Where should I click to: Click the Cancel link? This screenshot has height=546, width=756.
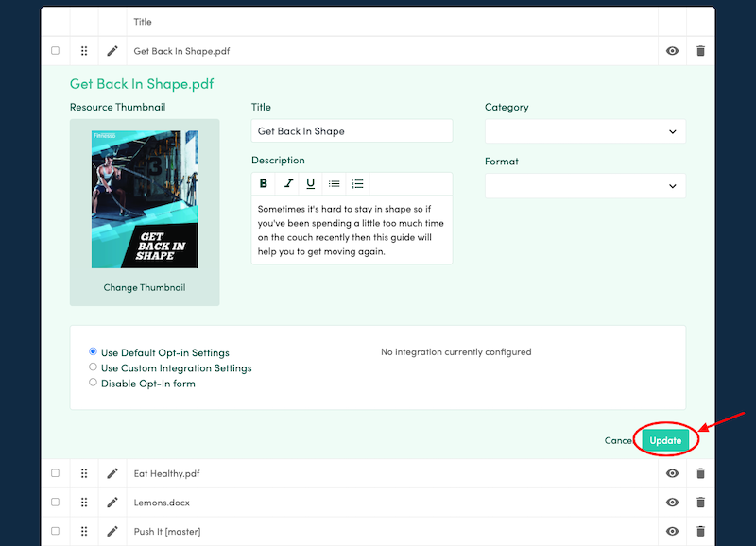click(x=618, y=440)
